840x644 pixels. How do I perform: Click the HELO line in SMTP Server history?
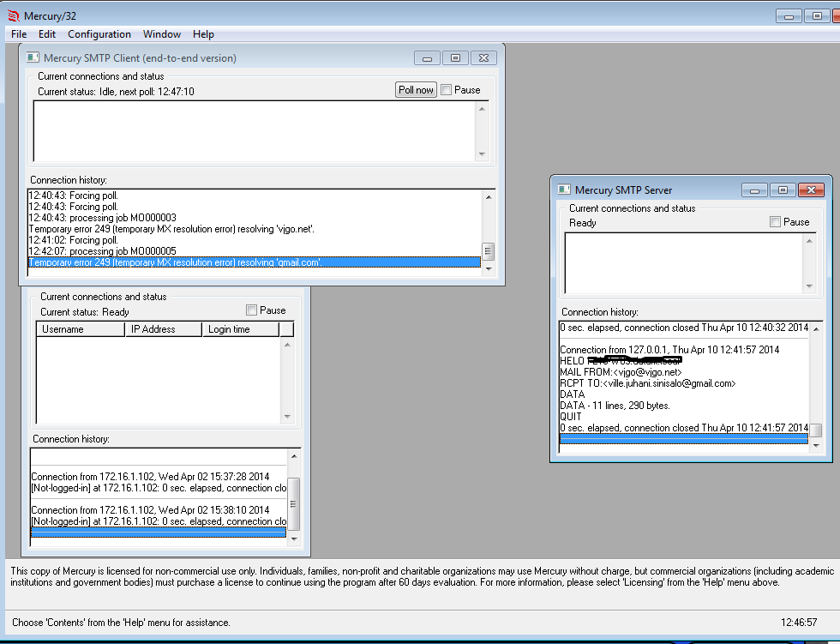tap(684, 360)
